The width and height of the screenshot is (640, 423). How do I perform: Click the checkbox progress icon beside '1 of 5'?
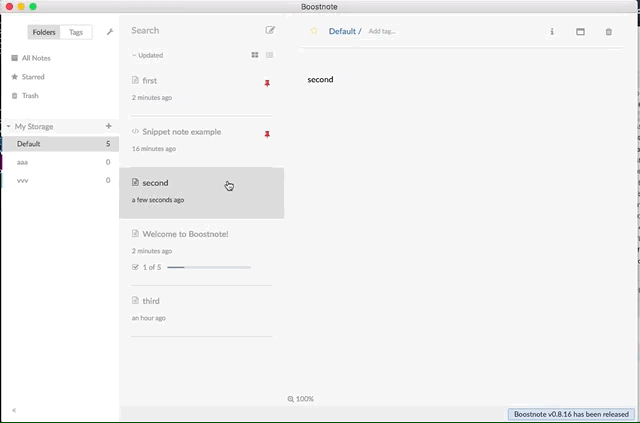coord(136,267)
